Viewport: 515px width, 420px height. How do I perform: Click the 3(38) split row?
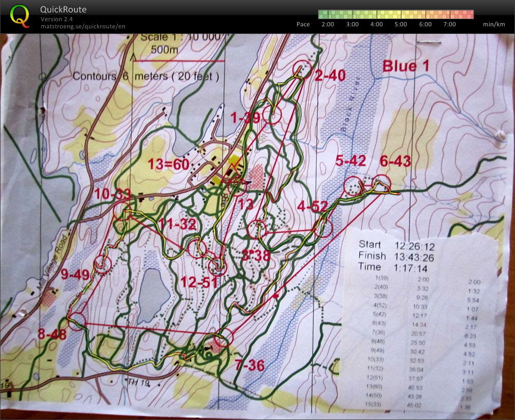coord(427,298)
